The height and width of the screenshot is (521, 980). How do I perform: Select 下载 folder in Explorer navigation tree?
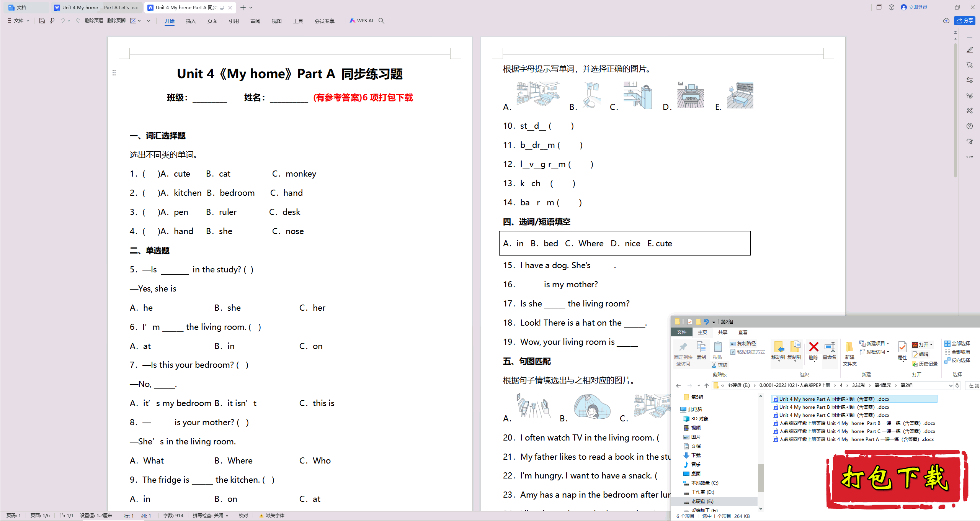(692, 455)
